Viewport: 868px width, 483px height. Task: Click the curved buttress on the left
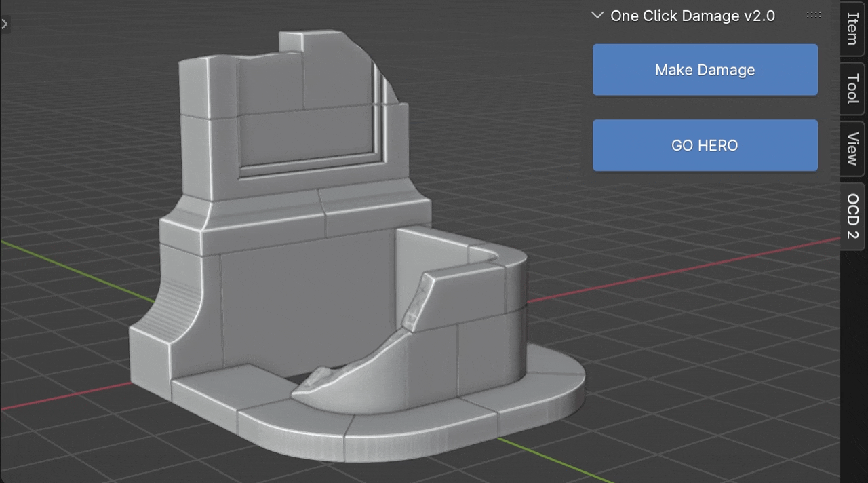click(x=173, y=312)
